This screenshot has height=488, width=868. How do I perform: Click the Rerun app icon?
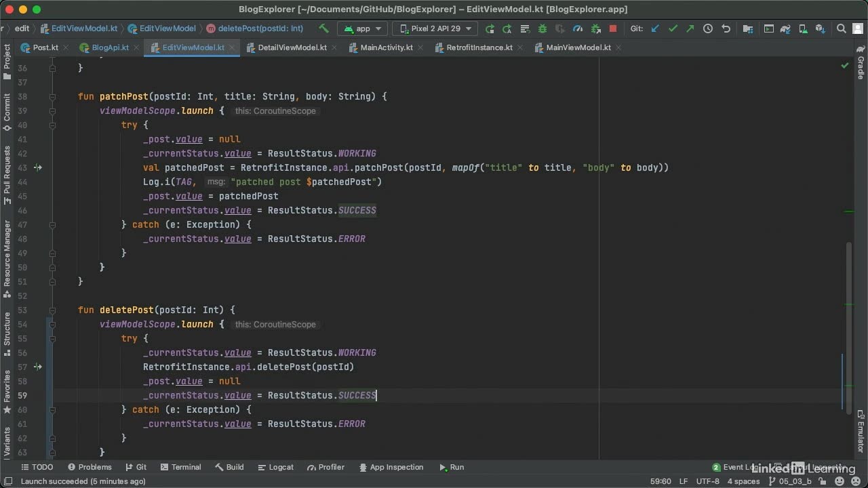point(490,28)
